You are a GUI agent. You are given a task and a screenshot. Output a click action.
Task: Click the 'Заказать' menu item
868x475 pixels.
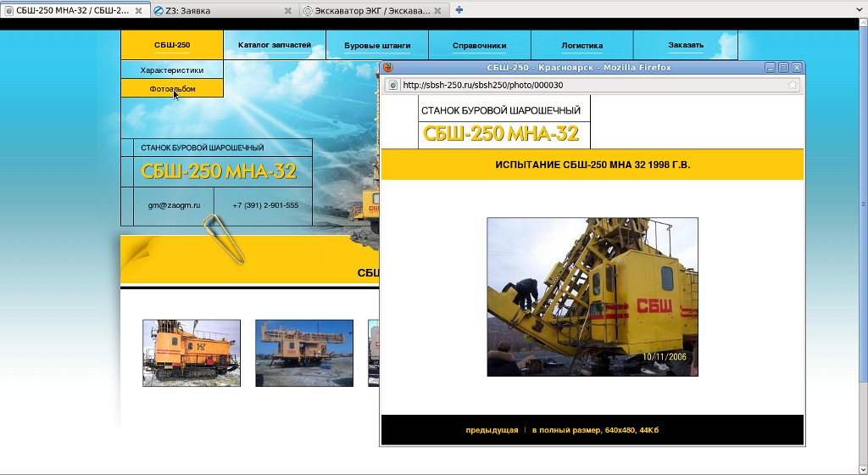click(685, 45)
